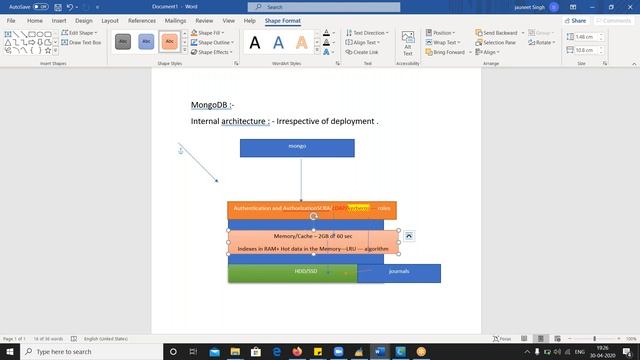640x360 pixels.
Task: Open the Text Direction dropdown
Action: (x=367, y=33)
